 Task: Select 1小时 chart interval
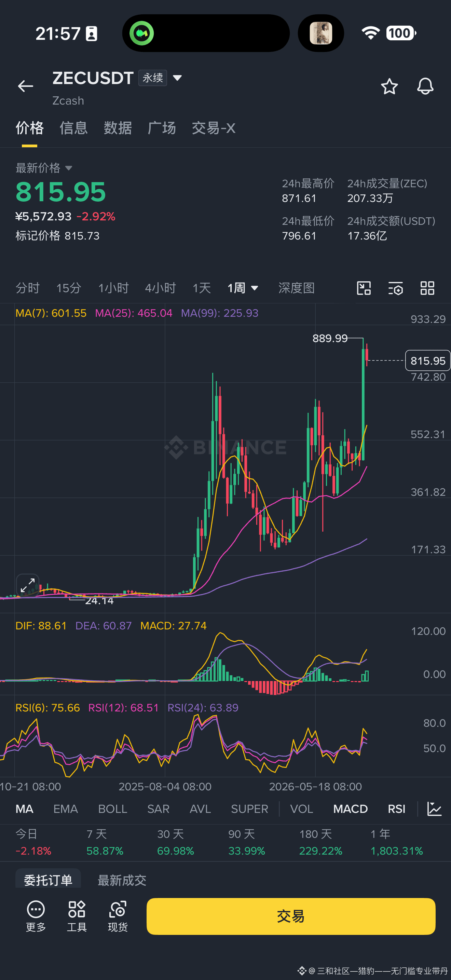[x=113, y=288]
